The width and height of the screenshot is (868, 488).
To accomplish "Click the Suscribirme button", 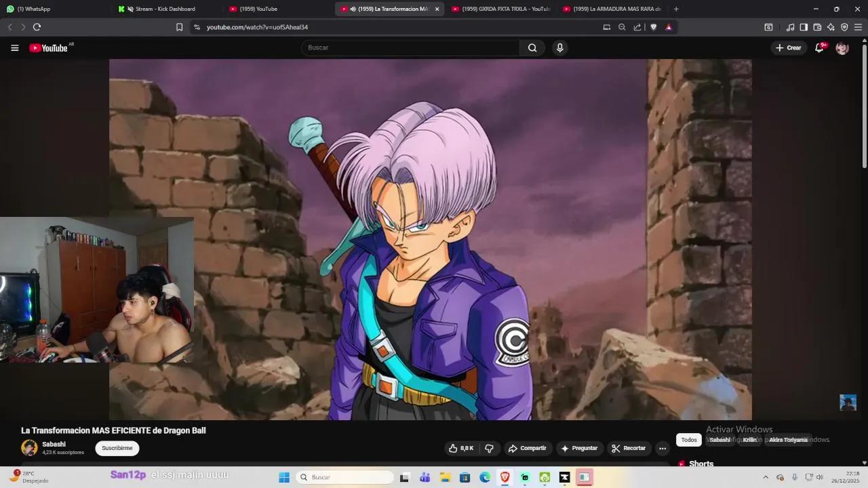I will (x=117, y=448).
